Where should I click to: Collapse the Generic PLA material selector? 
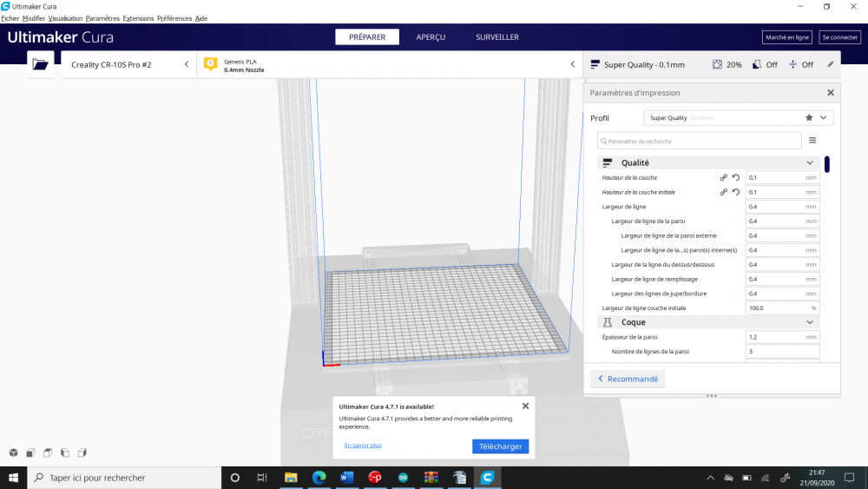pyautogui.click(x=572, y=64)
